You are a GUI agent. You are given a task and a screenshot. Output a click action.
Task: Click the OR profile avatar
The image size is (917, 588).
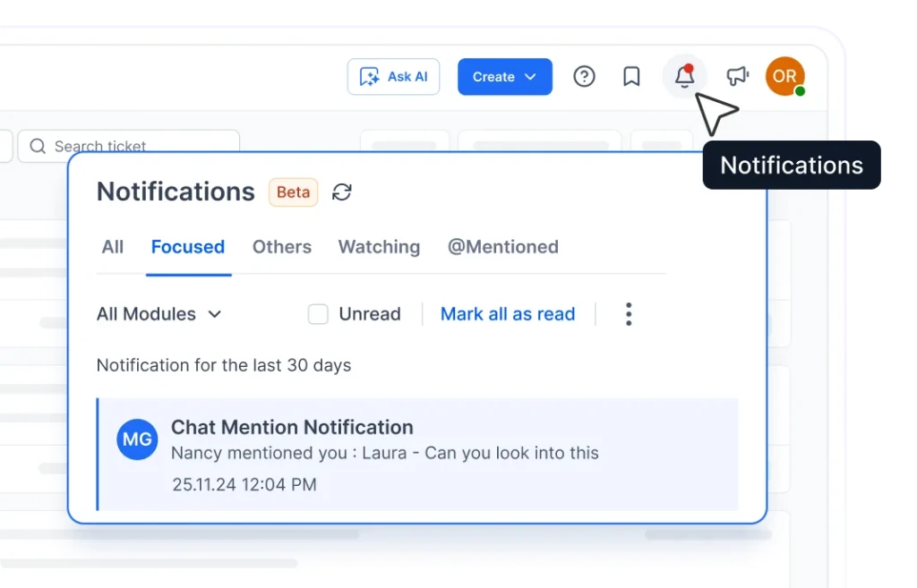point(784,76)
